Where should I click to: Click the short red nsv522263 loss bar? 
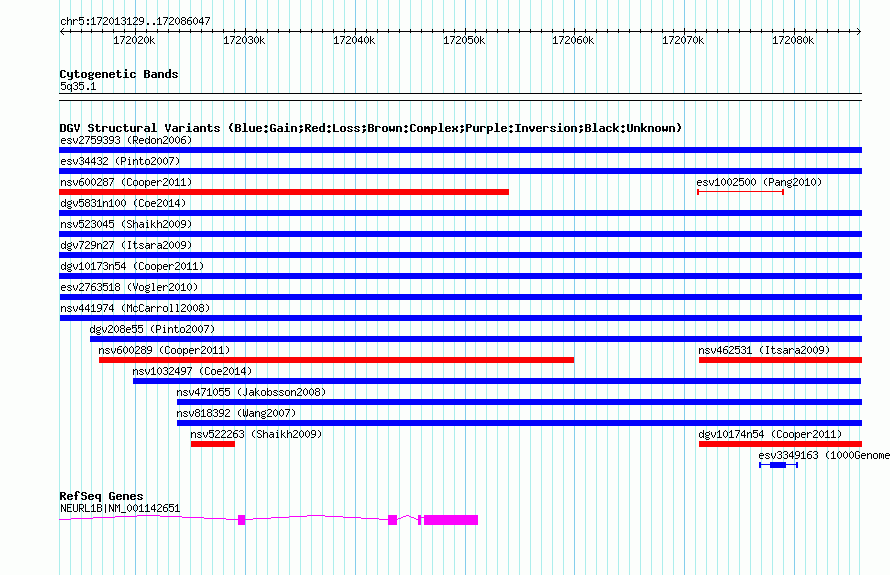pyautogui.click(x=213, y=444)
